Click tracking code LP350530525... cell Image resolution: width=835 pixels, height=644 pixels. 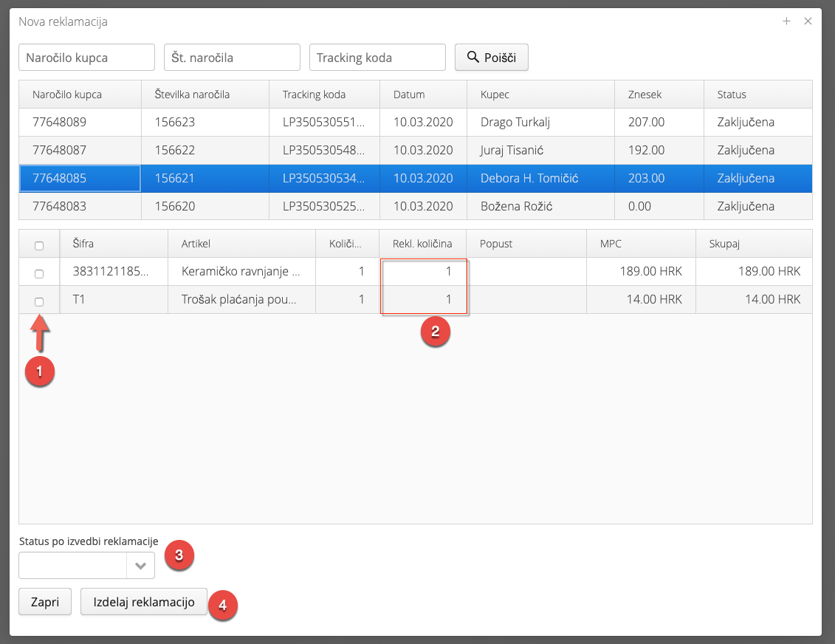click(x=324, y=206)
